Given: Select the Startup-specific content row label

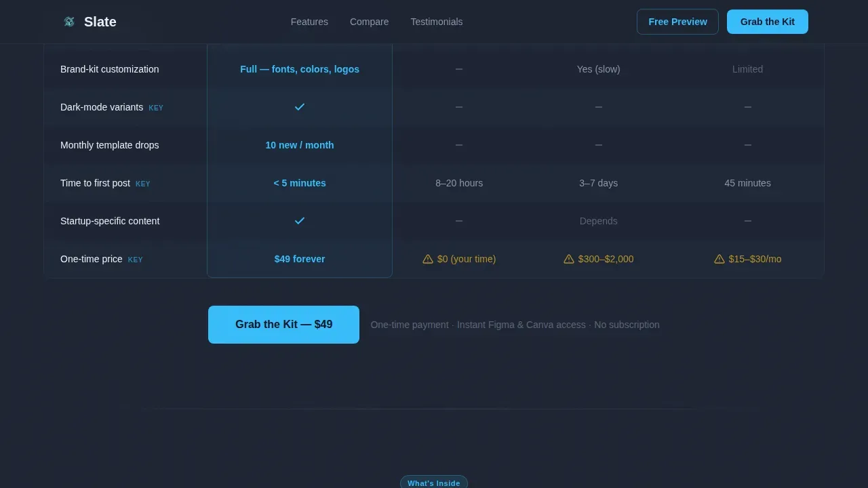Looking at the screenshot, I should click(x=110, y=221).
